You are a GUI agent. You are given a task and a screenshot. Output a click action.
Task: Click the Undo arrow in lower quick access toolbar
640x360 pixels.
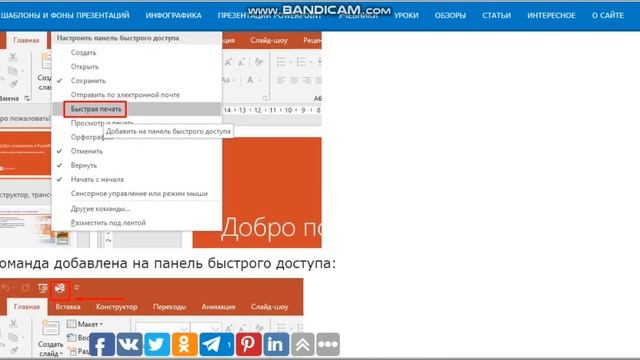(x=6, y=288)
